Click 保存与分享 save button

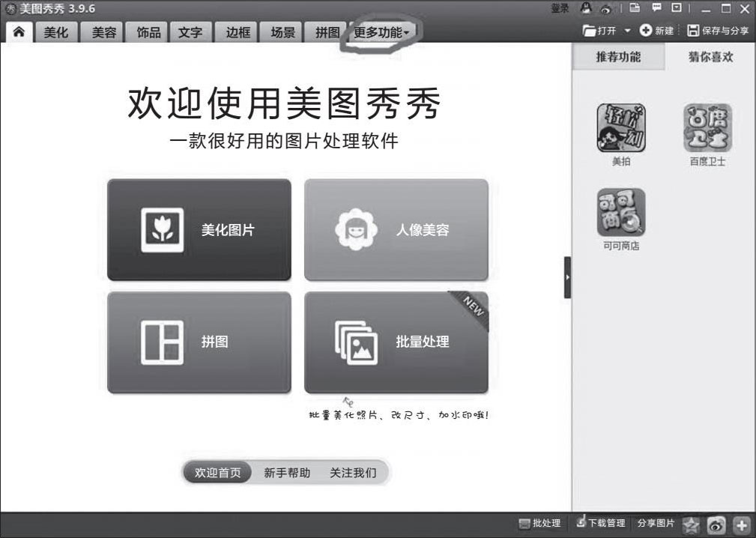point(719,31)
